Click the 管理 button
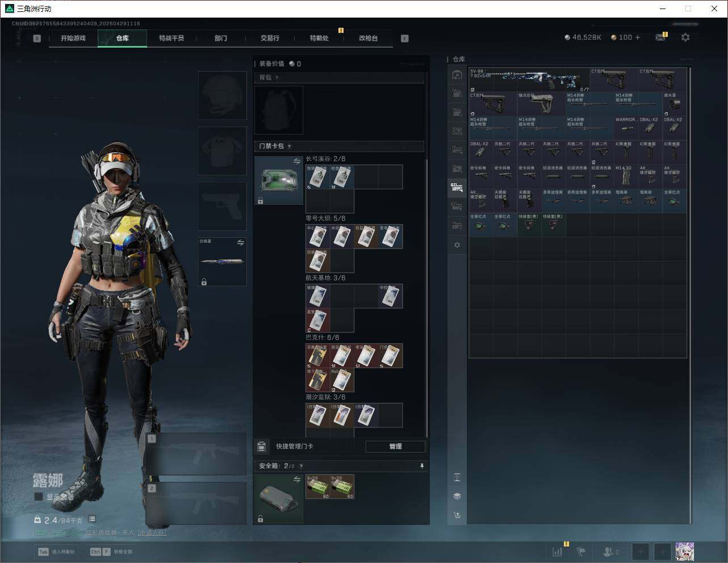The image size is (728, 563). point(395,447)
